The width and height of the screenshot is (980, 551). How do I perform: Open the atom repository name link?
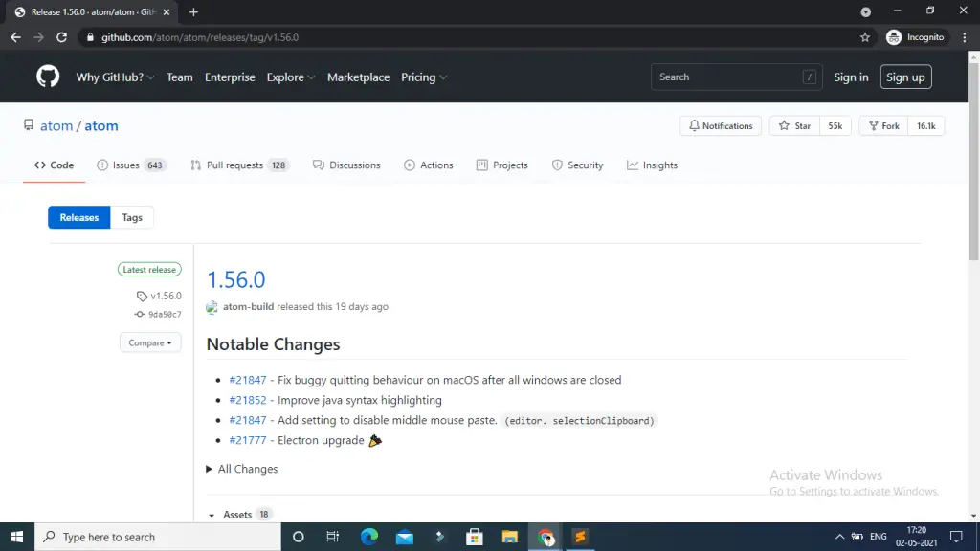point(101,125)
